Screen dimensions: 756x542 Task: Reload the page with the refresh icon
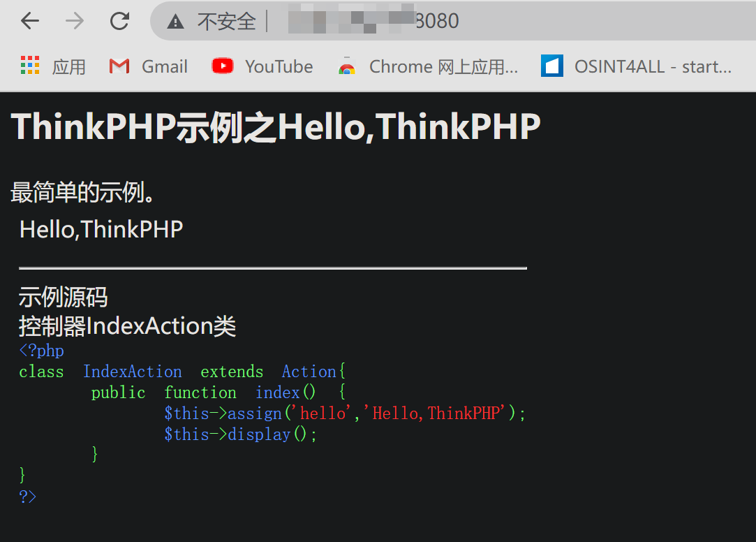[119, 21]
